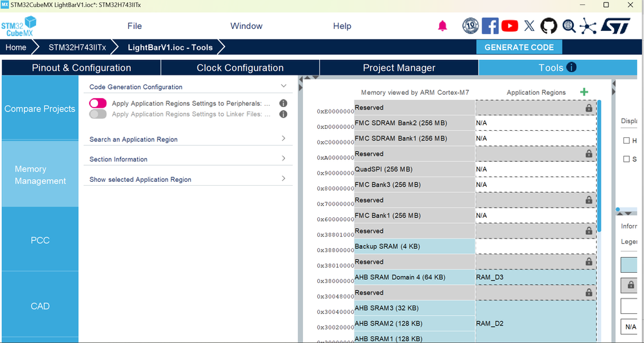The image size is (644, 343).
Task: Open the GitHub icon in header
Action: pos(549,26)
